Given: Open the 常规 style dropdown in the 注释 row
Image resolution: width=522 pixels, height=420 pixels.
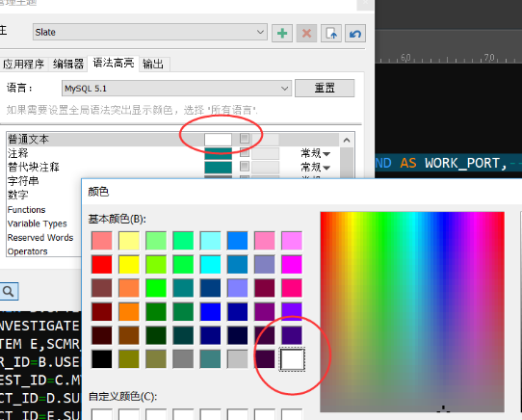Looking at the screenshot, I should (x=315, y=153).
